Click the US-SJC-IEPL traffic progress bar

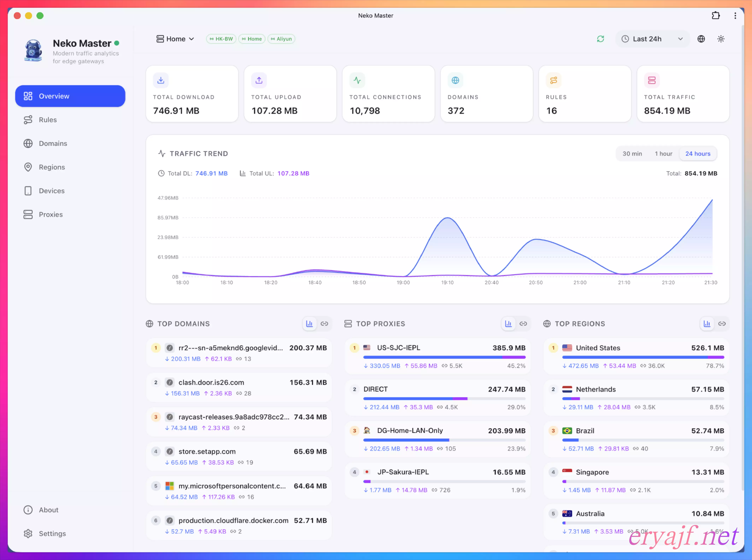444,357
